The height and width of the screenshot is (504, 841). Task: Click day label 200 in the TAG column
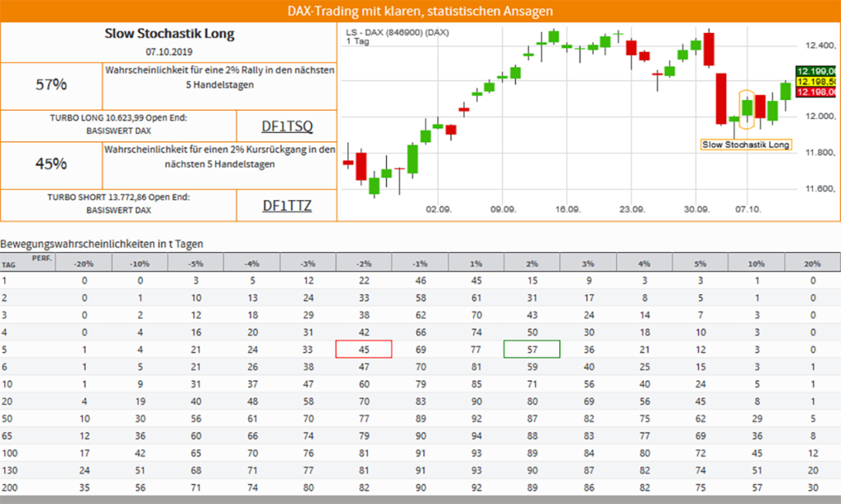point(10,488)
